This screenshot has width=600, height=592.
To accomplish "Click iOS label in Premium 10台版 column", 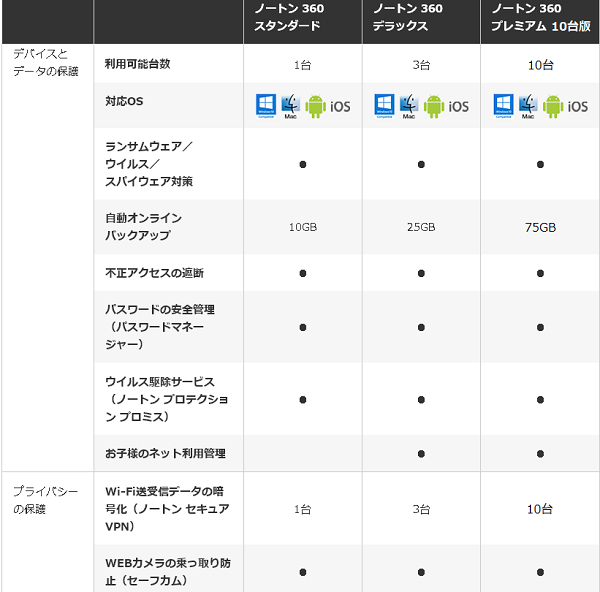I will pos(578,107).
